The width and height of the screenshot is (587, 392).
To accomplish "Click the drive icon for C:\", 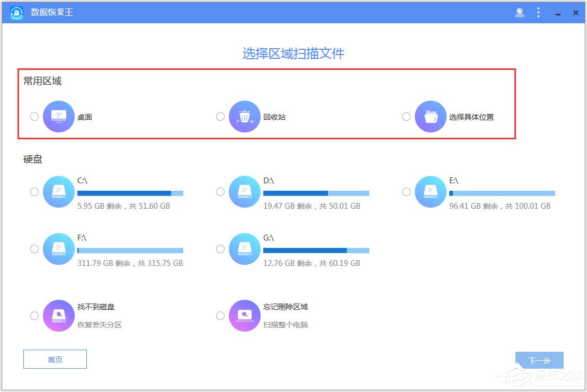I will pyautogui.click(x=58, y=192).
